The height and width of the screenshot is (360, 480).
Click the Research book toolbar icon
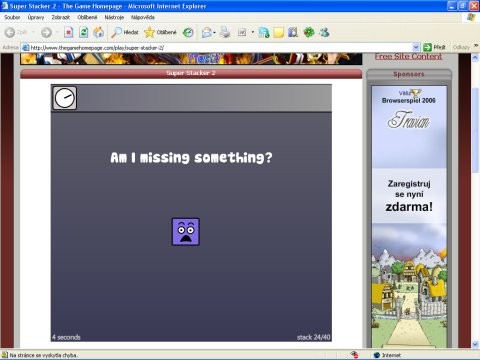coord(293,32)
